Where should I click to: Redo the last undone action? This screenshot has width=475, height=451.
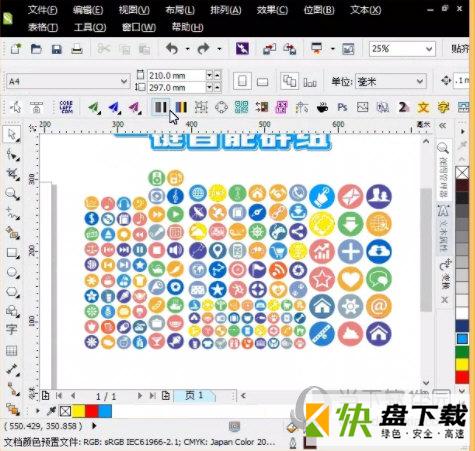[x=203, y=49]
